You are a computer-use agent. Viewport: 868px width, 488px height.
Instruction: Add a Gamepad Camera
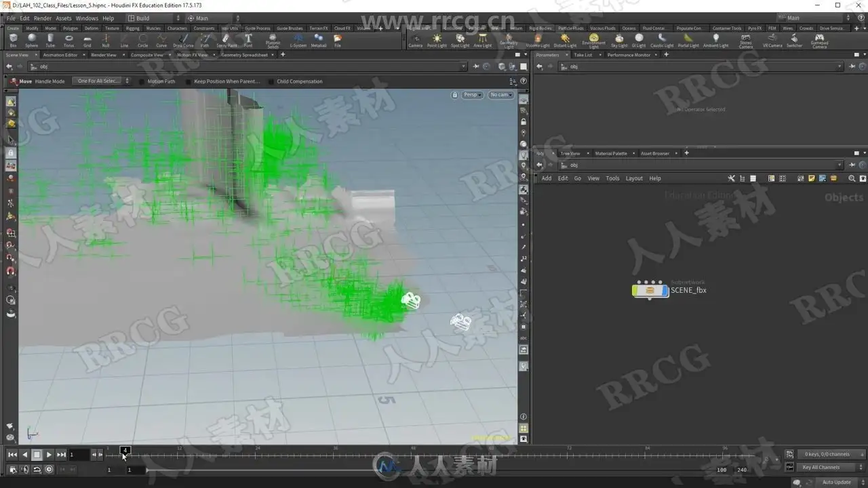(819, 41)
